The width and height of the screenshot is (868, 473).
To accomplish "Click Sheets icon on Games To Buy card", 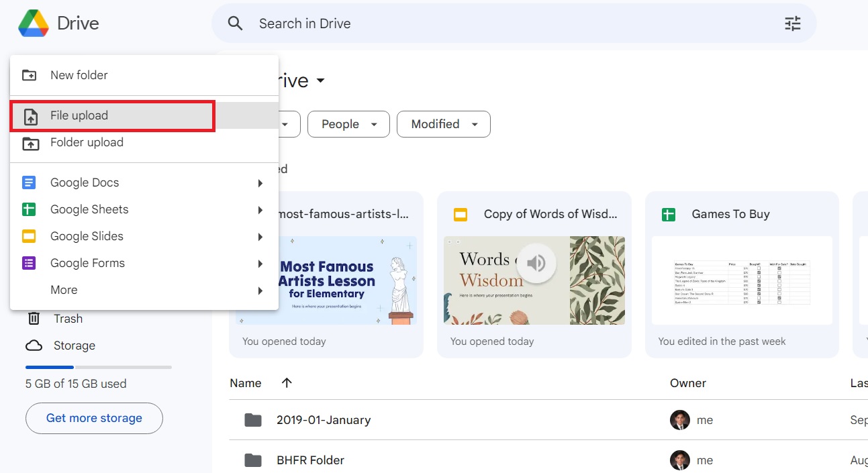I will pos(668,215).
